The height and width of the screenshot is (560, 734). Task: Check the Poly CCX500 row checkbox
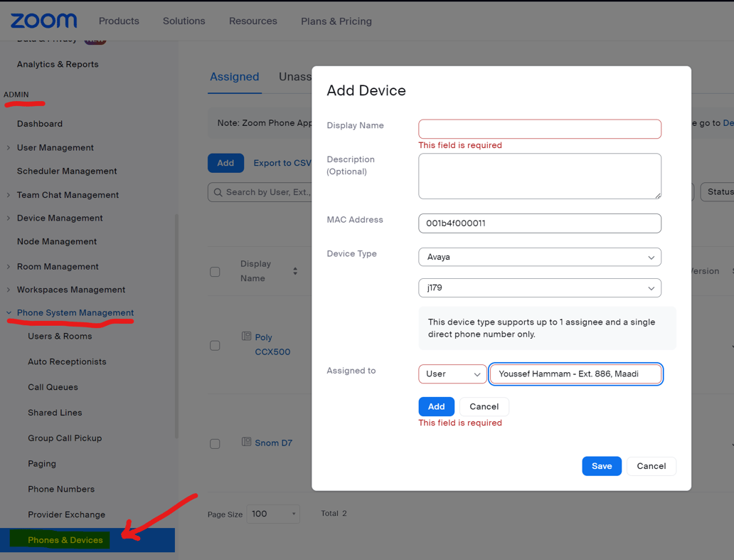coord(215,345)
